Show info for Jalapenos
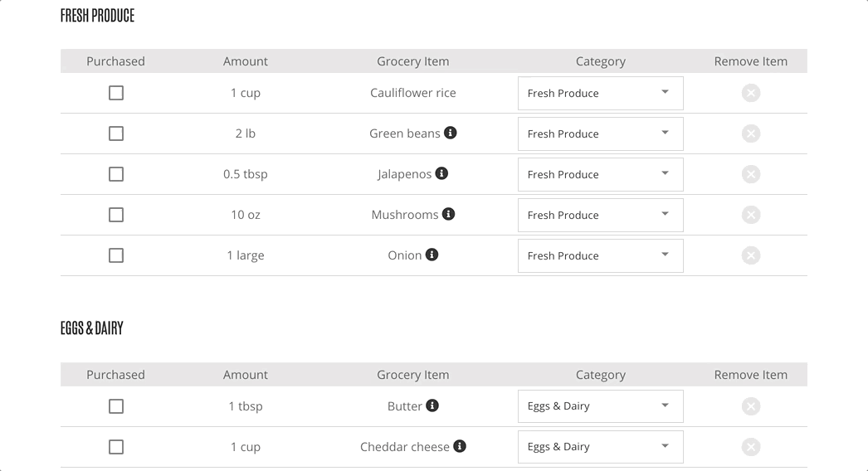The height and width of the screenshot is (471, 868). tap(441, 173)
